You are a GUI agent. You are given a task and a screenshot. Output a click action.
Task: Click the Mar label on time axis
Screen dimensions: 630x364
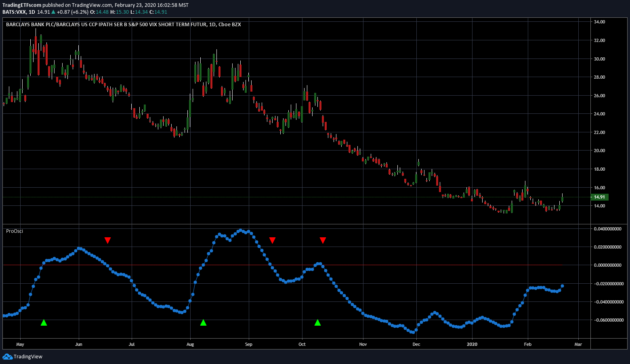(578, 344)
